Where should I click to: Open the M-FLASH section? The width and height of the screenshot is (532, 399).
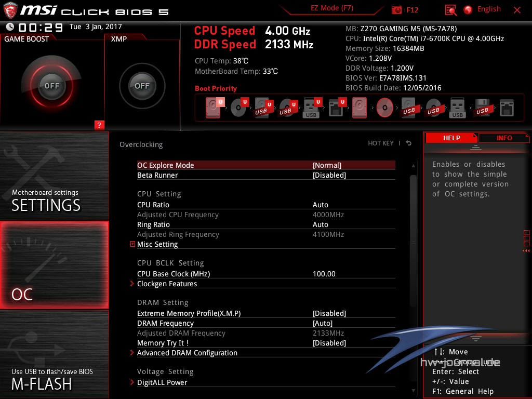(54, 354)
